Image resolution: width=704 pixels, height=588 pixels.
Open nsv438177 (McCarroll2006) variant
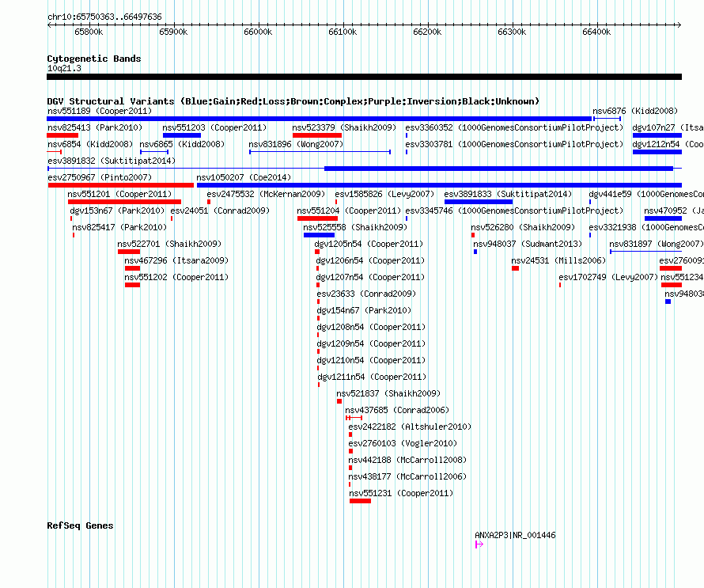407,476
